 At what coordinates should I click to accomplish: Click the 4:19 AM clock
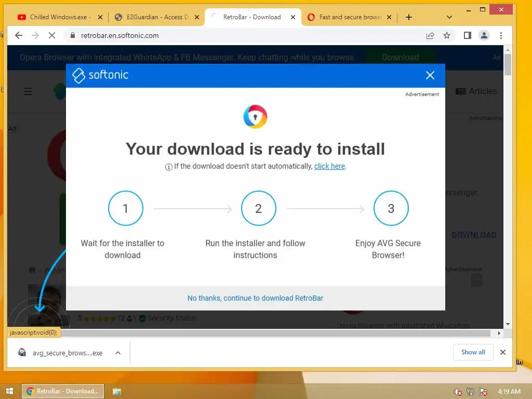pyautogui.click(x=509, y=391)
